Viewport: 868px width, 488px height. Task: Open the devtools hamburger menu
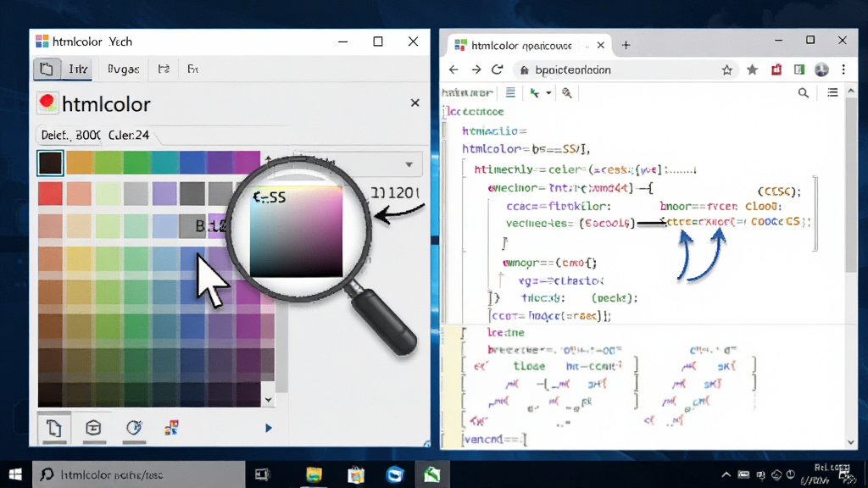coord(832,92)
